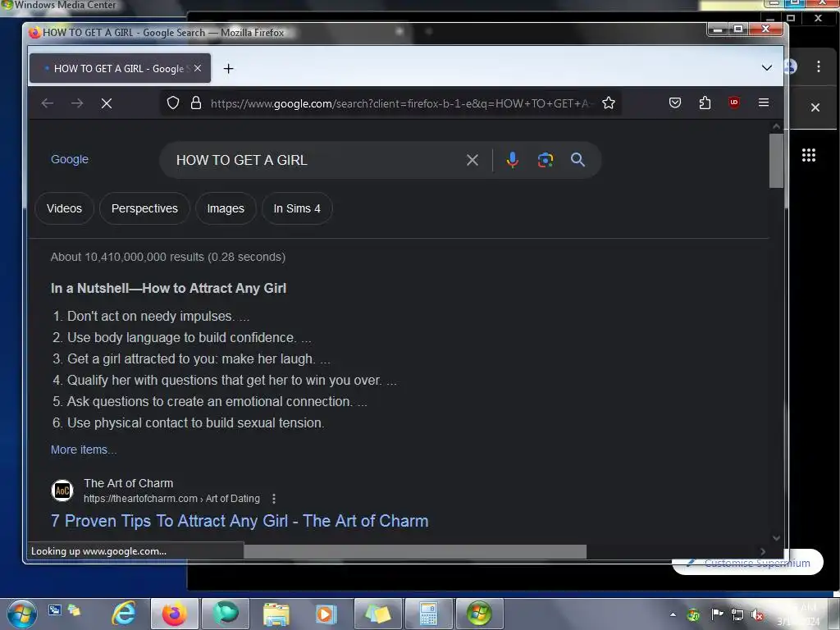840x630 pixels.
Task: Open the tracking protection shield icon
Action: click(x=172, y=103)
